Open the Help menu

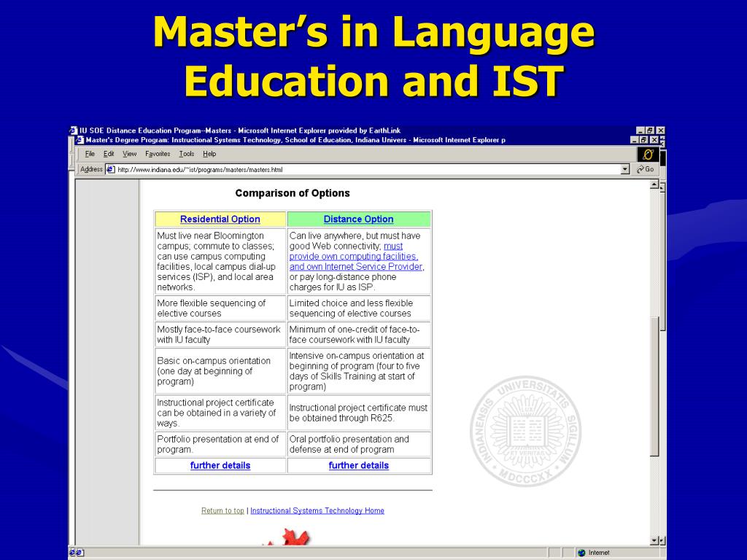click(x=209, y=154)
